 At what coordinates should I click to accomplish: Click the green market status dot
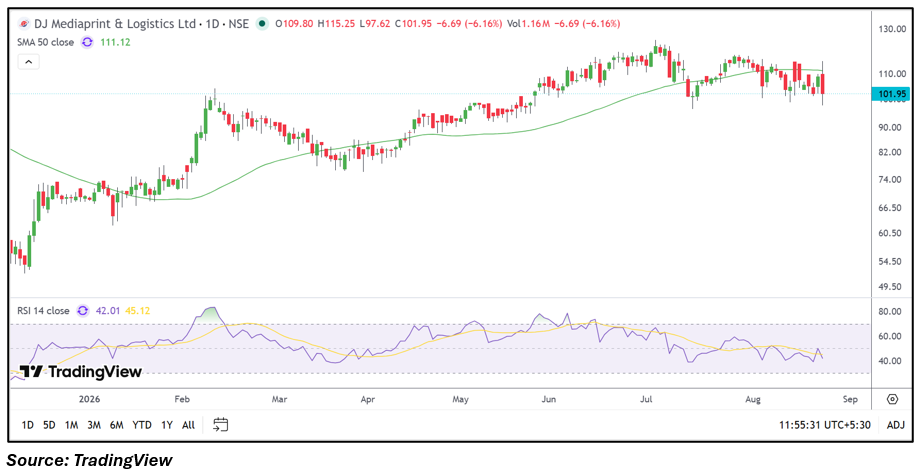pos(262,24)
